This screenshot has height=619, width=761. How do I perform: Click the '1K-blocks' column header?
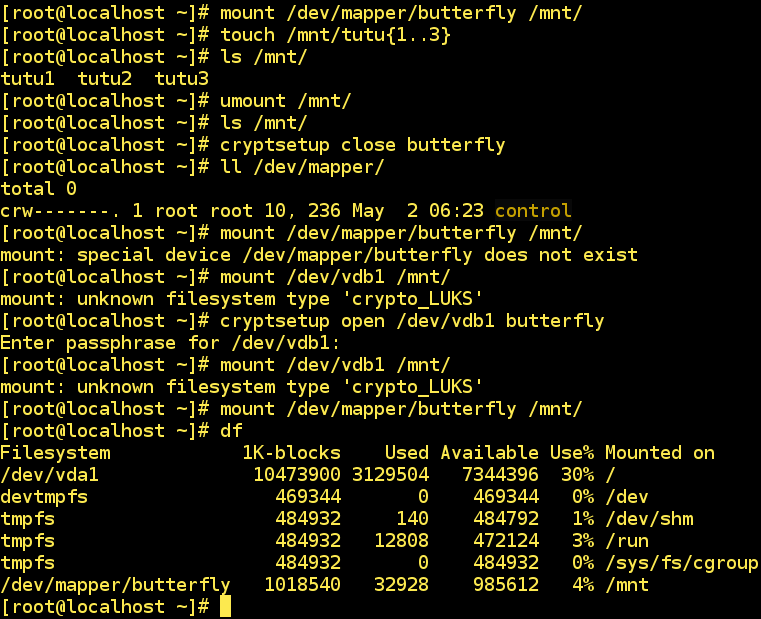coord(291,452)
